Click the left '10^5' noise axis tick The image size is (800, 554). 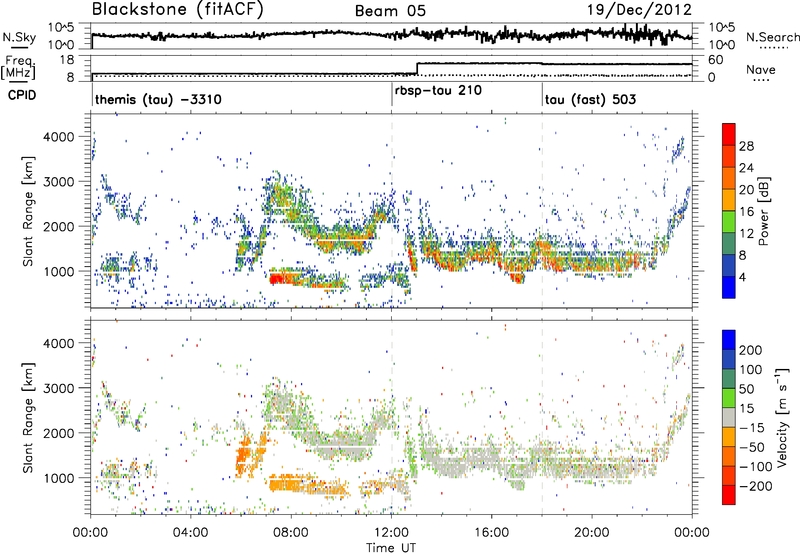tap(62, 28)
